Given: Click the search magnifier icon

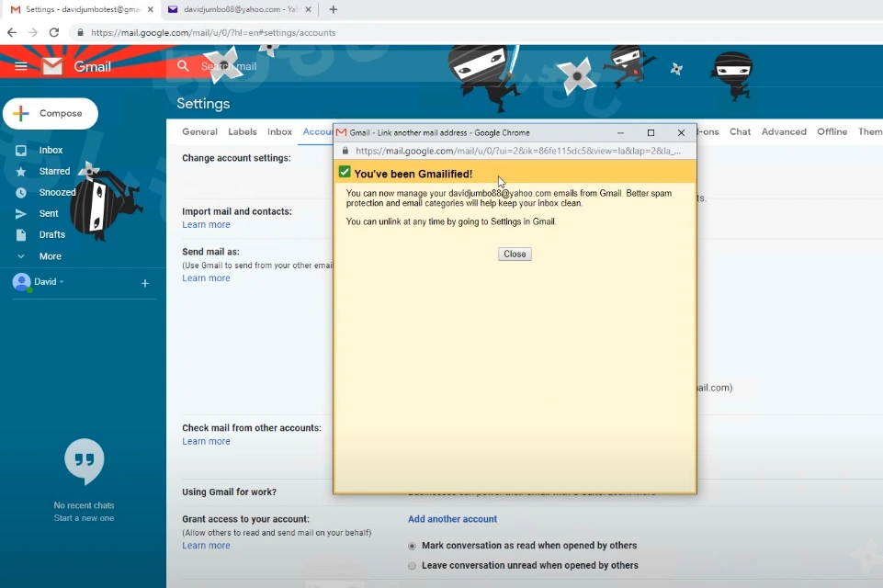Looking at the screenshot, I should (x=183, y=66).
